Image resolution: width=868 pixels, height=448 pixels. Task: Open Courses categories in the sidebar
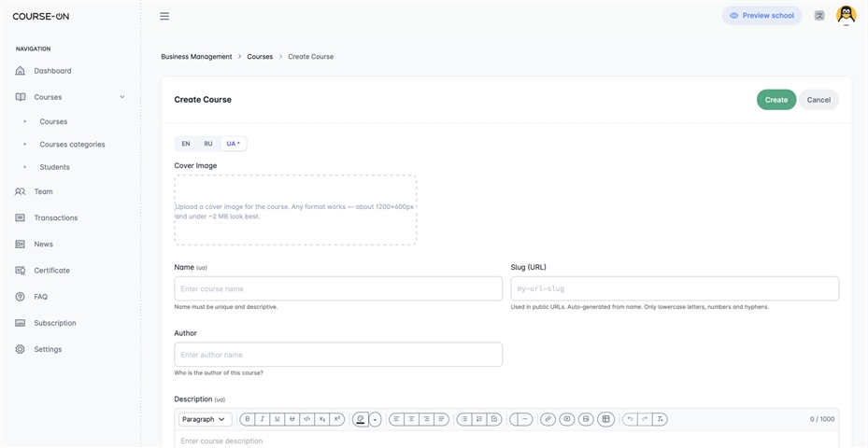click(x=72, y=145)
